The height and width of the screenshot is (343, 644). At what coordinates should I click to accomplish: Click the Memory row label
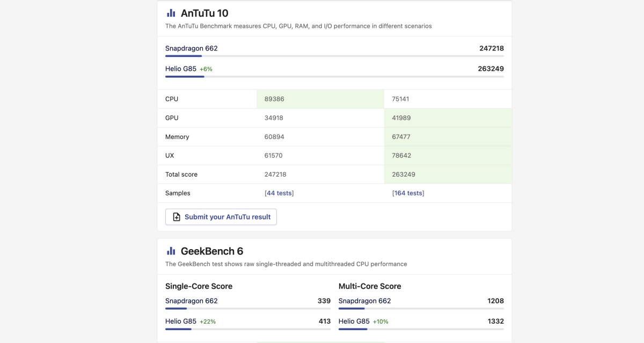(177, 137)
